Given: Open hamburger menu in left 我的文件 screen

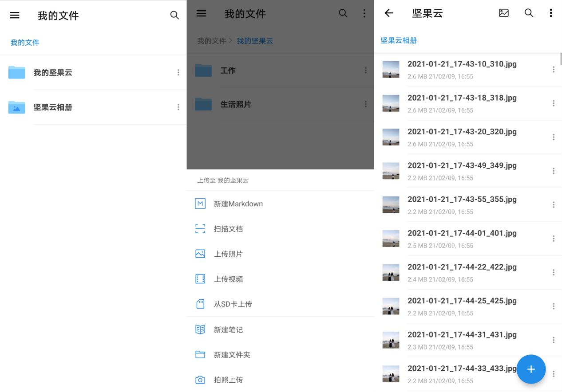Looking at the screenshot, I should point(15,15).
